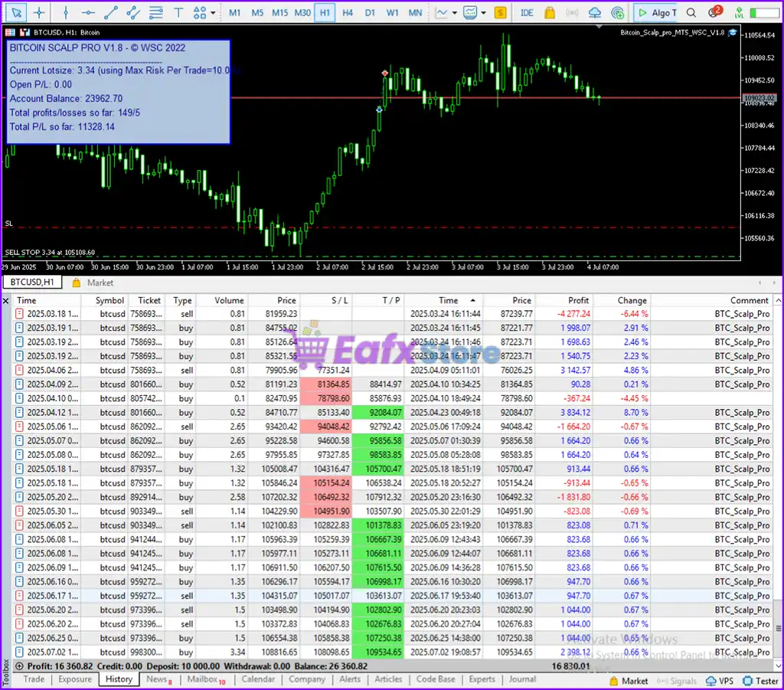Screen dimensions: 784x690
Task: Draw a vertical line on chart
Action: pos(66,12)
